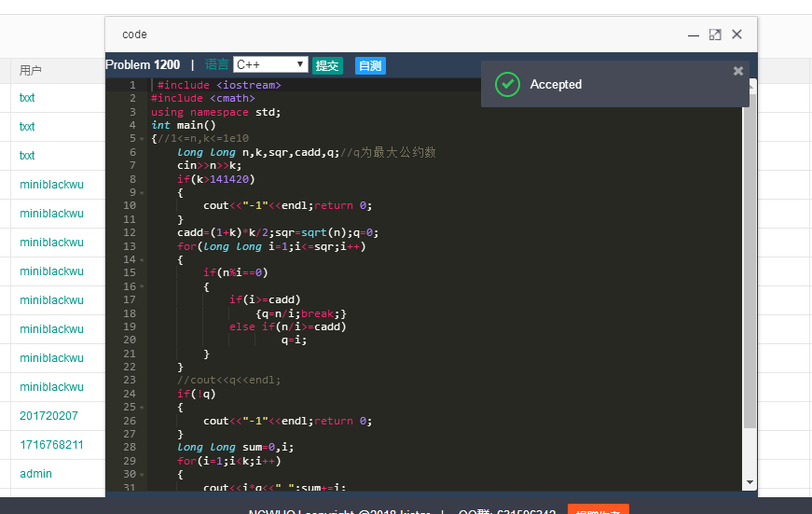Click the using namespace std; line
Viewport: 812px width, 514px height.
pyautogui.click(x=216, y=112)
